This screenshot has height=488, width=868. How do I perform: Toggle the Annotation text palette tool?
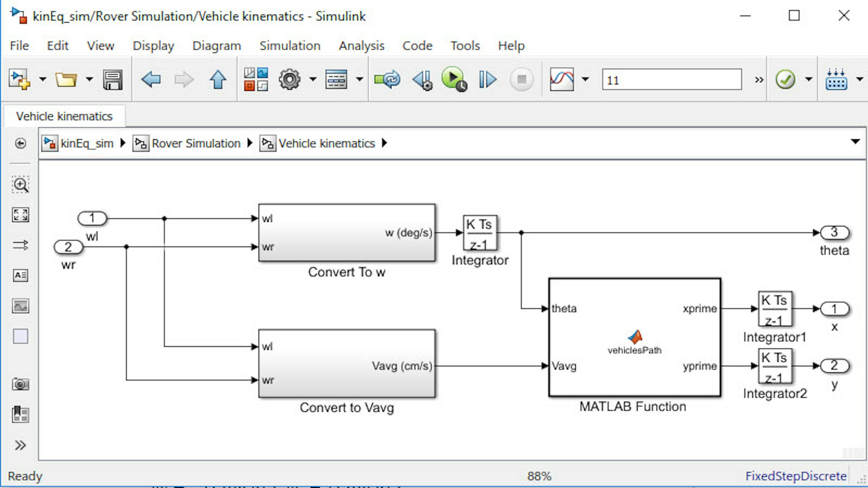(x=21, y=276)
